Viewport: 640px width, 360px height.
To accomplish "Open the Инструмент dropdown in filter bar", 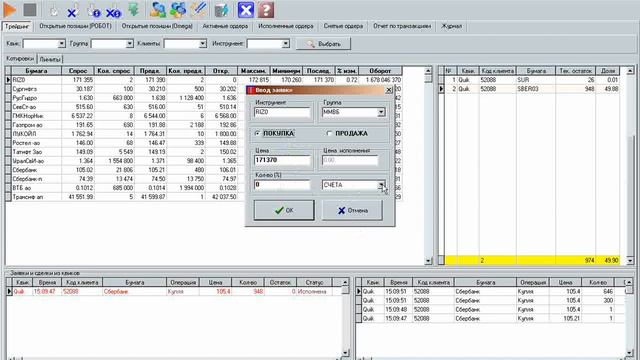I will click(x=286, y=43).
